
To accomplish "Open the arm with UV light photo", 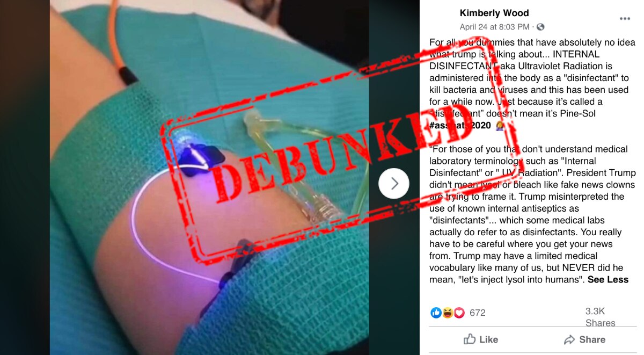I will pyautogui.click(x=209, y=177).
